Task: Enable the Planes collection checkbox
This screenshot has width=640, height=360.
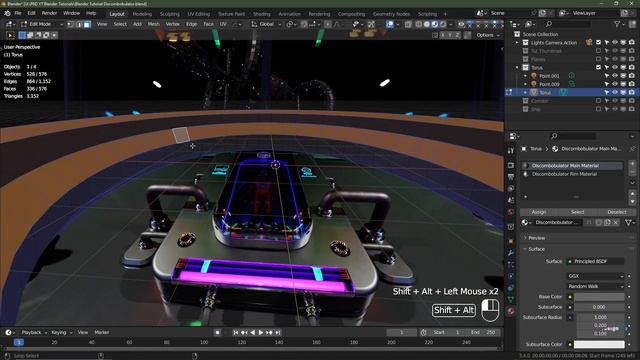Action: point(598,59)
